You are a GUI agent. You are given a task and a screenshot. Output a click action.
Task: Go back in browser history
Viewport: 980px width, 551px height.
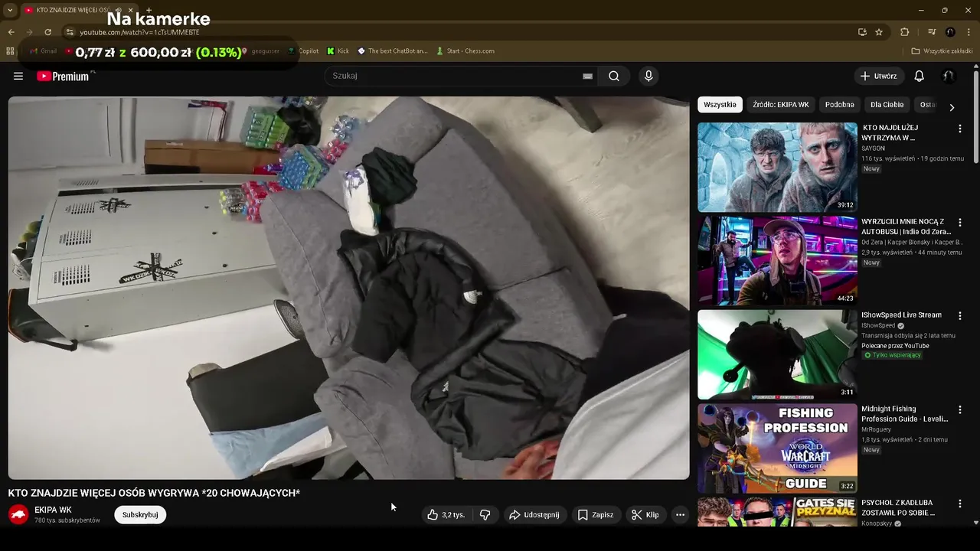11,32
